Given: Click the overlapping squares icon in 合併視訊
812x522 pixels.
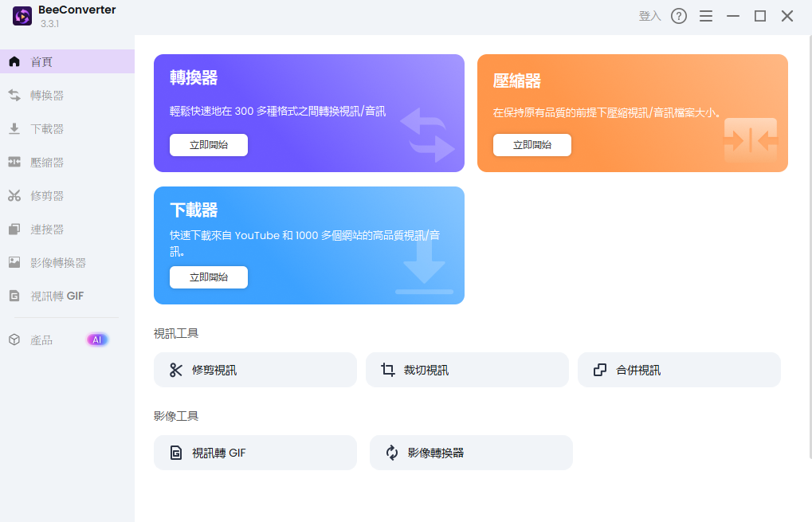Looking at the screenshot, I should click(x=600, y=370).
